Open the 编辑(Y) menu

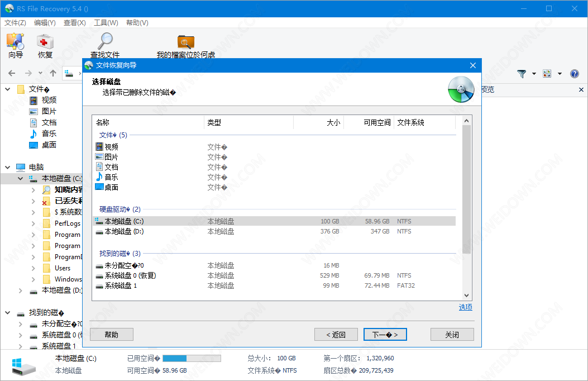pos(45,23)
